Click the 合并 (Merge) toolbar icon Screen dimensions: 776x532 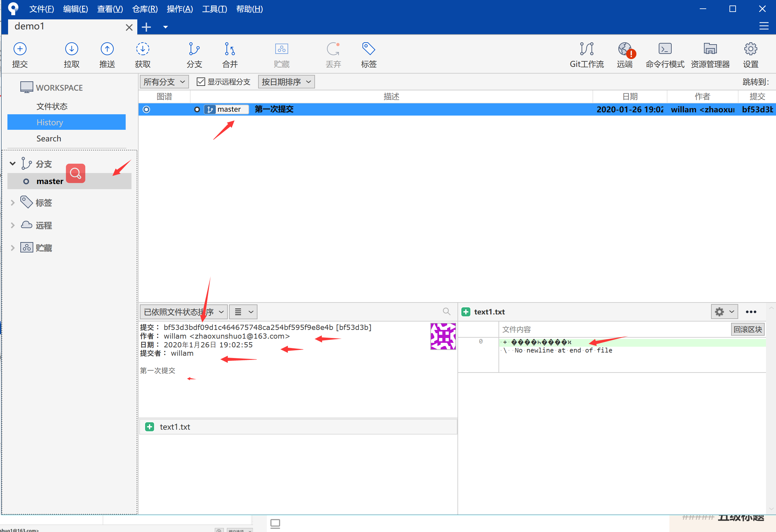point(230,49)
